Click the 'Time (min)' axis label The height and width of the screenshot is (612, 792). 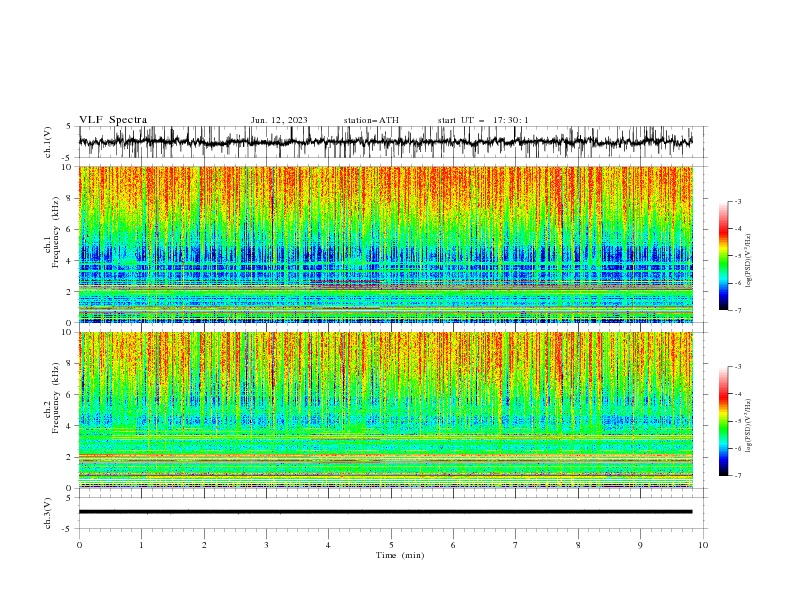(x=400, y=555)
